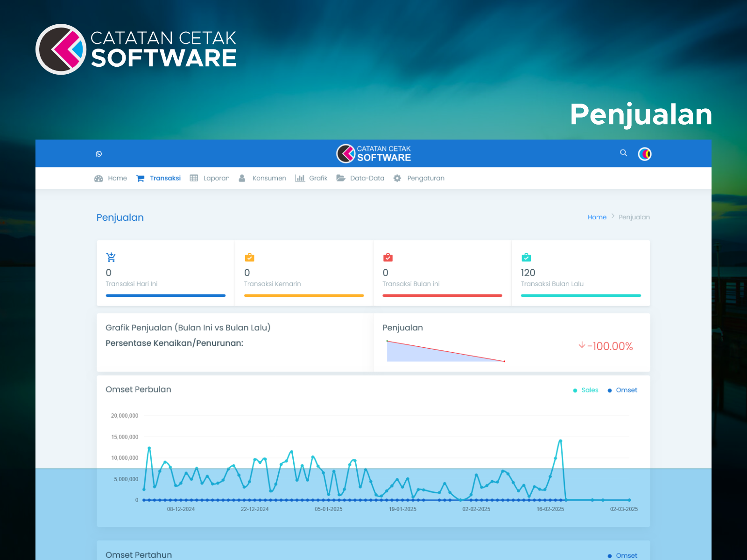Image resolution: width=747 pixels, height=560 pixels.
Task: Click the 02-03-2025 x-axis date
Action: pyautogui.click(x=624, y=509)
